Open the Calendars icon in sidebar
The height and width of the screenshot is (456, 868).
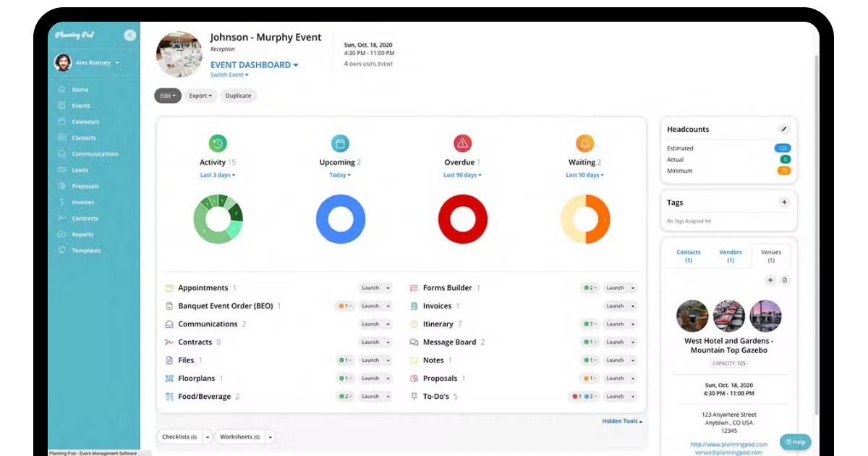point(62,122)
